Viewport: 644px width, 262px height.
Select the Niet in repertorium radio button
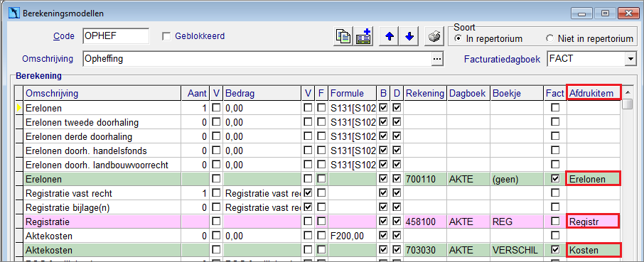click(x=549, y=39)
